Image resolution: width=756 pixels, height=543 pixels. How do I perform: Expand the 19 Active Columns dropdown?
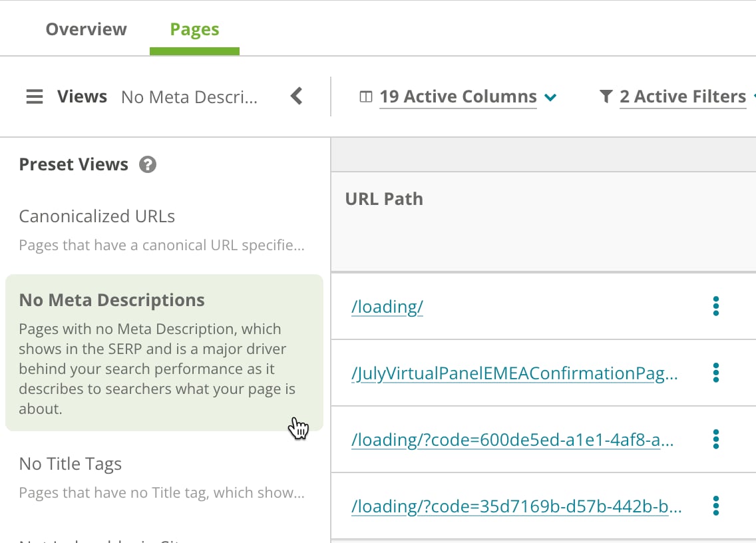click(x=468, y=97)
